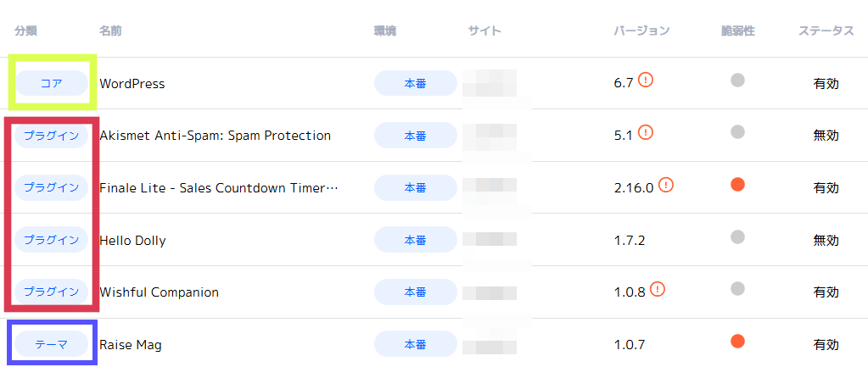Click the Akismet 5.1 version warning icon
The height and width of the screenshot is (367, 868).
pos(646,132)
